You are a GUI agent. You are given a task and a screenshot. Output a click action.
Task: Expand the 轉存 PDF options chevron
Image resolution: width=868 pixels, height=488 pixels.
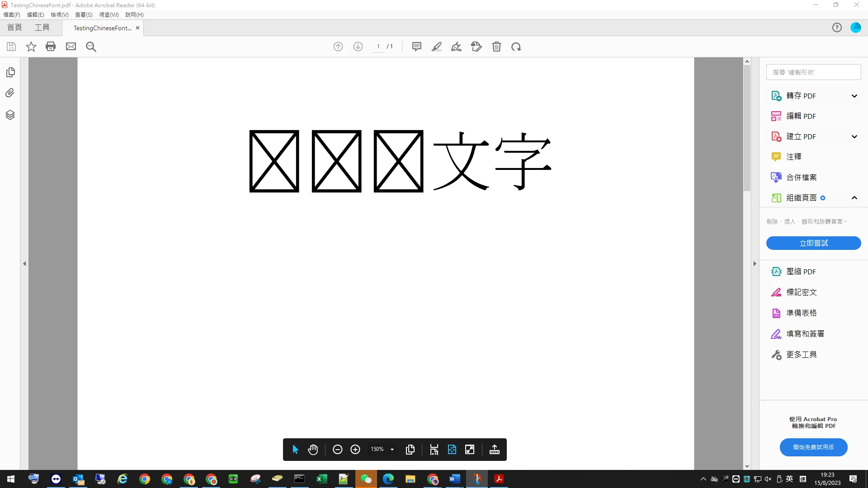pyautogui.click(x=854, y=96)
